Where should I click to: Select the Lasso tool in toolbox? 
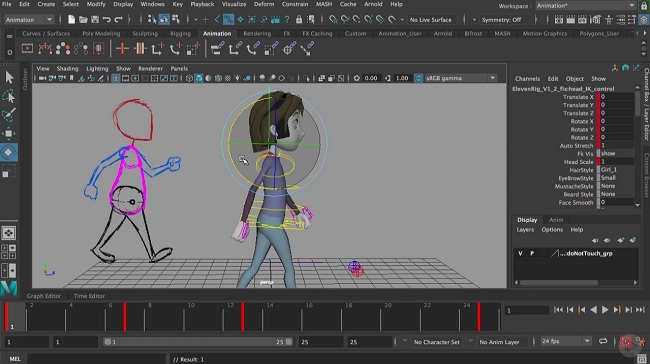tap(9, 97)
